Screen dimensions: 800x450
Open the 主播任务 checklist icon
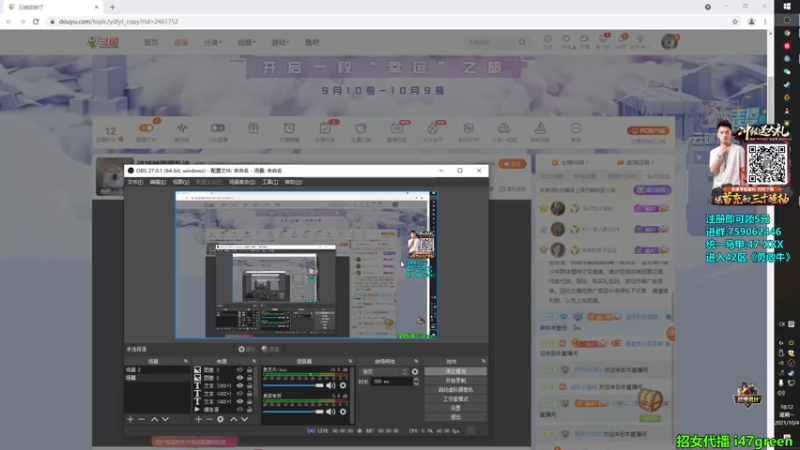coord(325,128)
